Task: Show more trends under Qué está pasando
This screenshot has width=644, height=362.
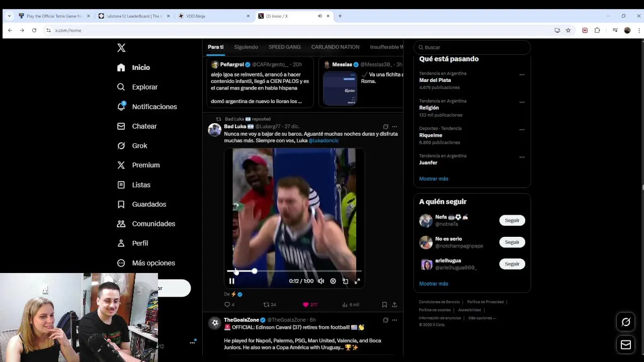Action: (434, 179)
